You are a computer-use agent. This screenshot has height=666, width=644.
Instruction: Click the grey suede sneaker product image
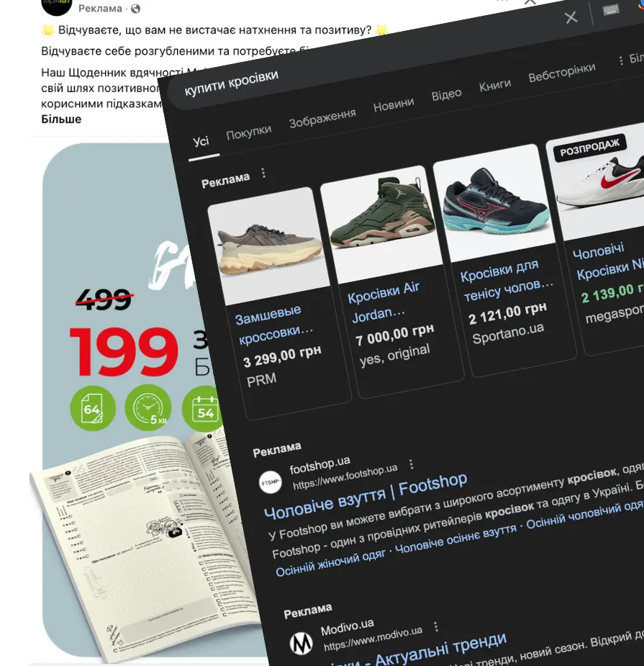270,246
